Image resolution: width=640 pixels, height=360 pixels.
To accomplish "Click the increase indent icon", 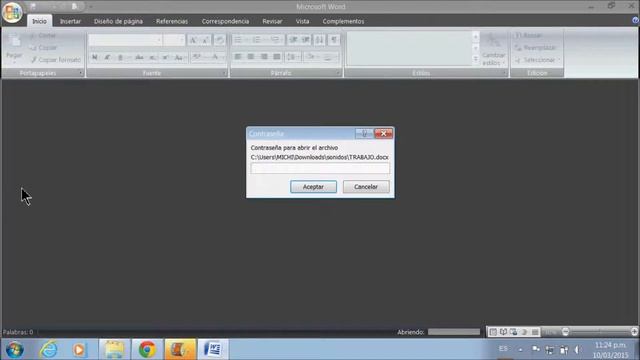I will click(306, 40).
